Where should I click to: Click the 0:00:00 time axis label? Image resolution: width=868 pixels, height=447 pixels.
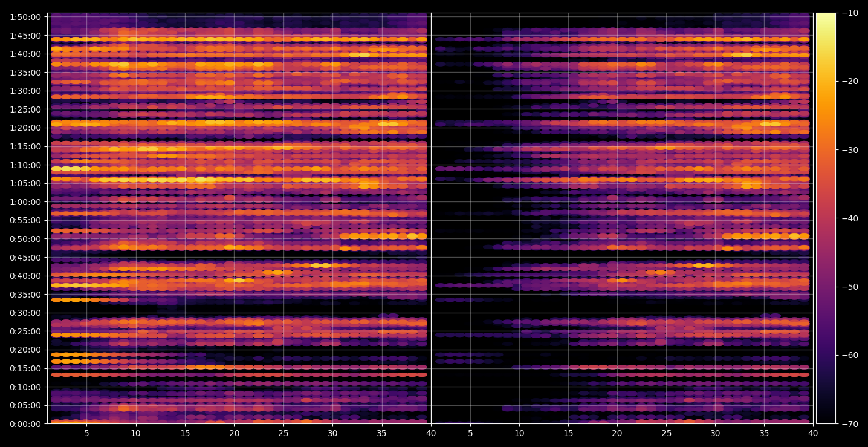tap(25, 423)
